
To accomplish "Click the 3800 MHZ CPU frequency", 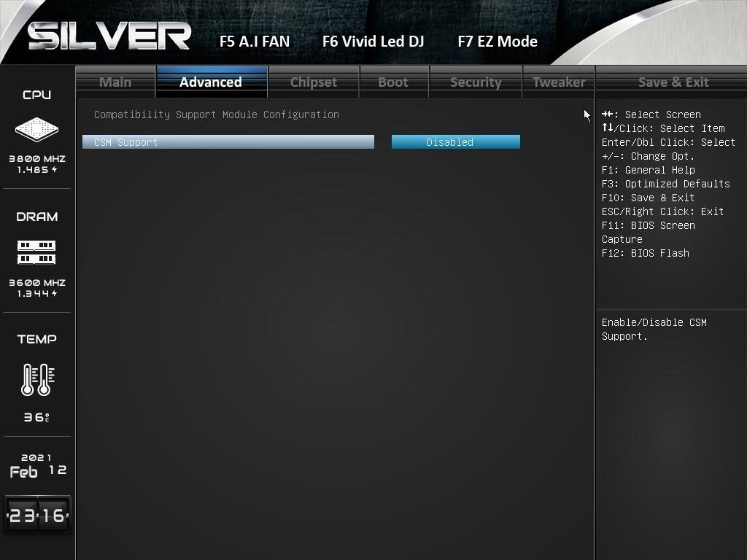I will (37, 158).
